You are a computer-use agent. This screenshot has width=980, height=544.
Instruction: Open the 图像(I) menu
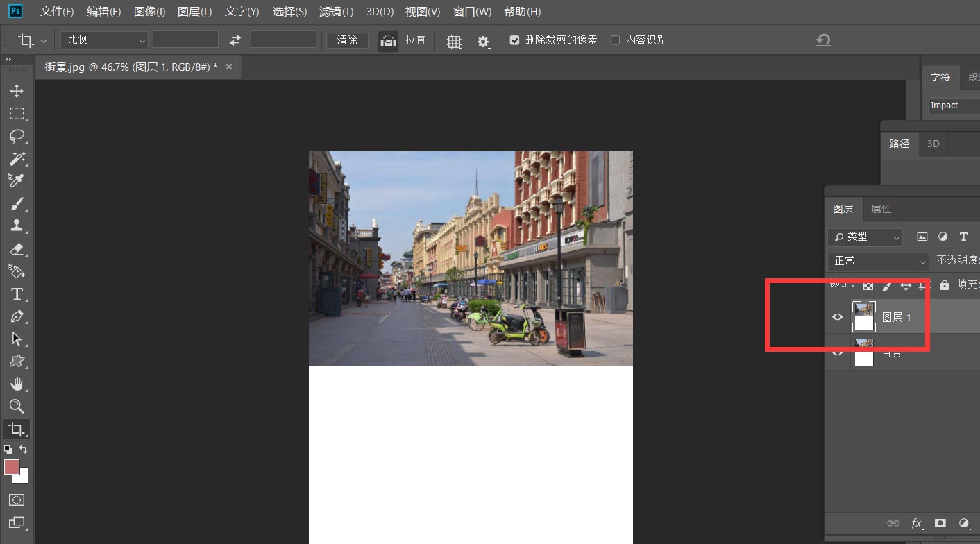[x=149, y=12]
